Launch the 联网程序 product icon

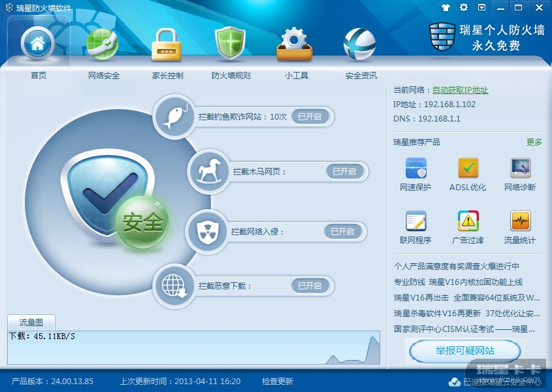click(x=415, y=221)
